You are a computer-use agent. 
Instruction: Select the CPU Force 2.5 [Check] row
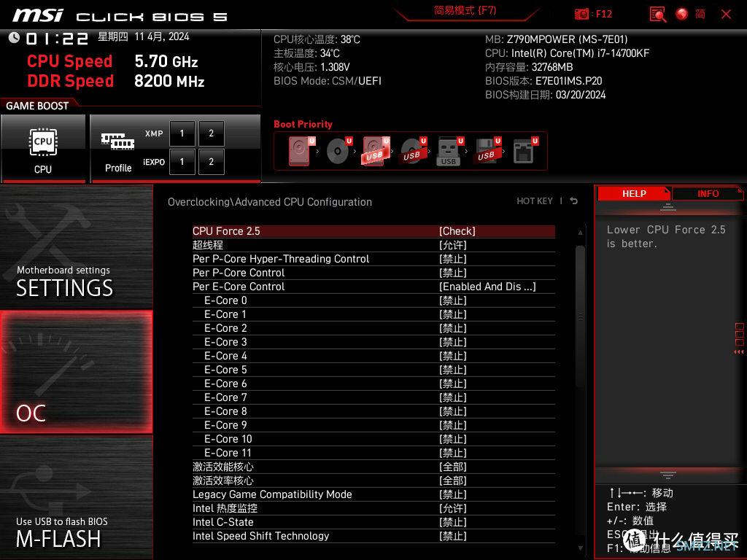point(373,231)
